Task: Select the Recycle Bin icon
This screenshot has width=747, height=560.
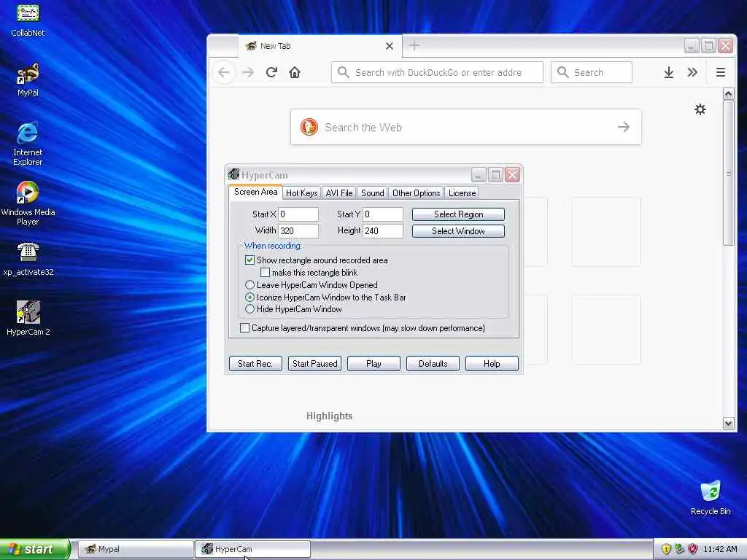Action: click(x=711, y=498)
